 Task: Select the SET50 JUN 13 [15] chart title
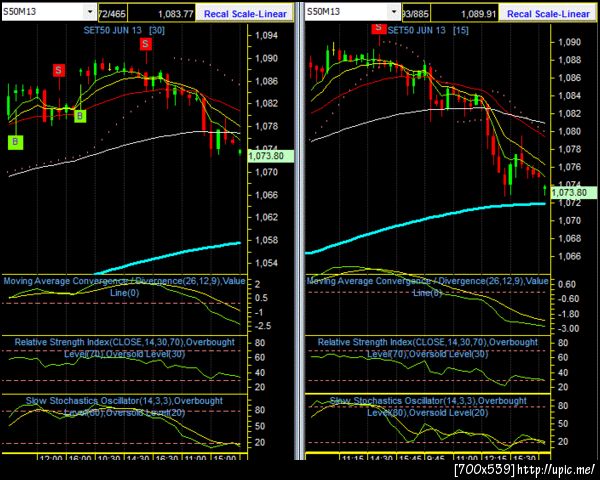[428, 30]
